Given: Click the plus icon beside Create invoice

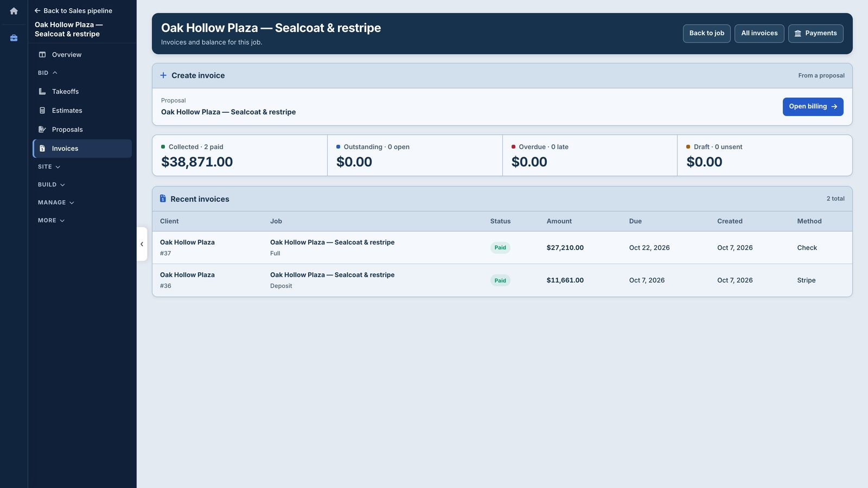Looking at the screenshot, I should pos(163,75).
